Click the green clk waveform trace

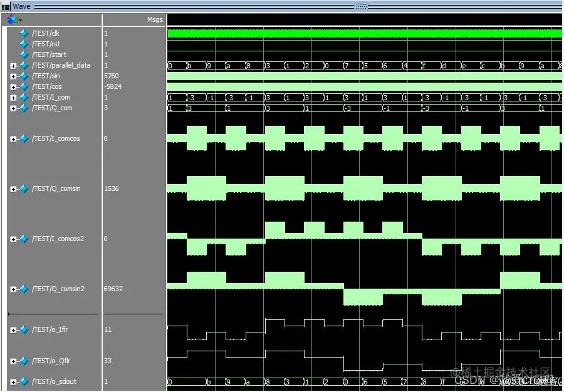pyautogui.click(x=365, y=33)
